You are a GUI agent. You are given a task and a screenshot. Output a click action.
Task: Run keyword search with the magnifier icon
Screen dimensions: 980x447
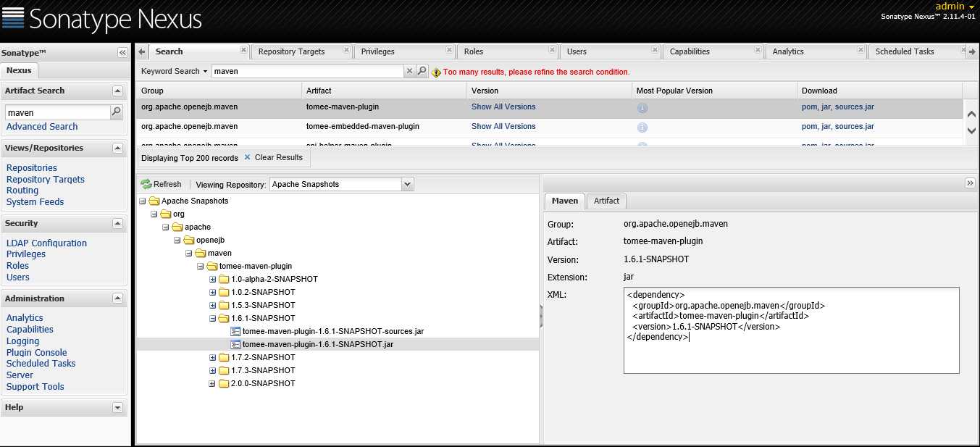click(x=422, y=71)
